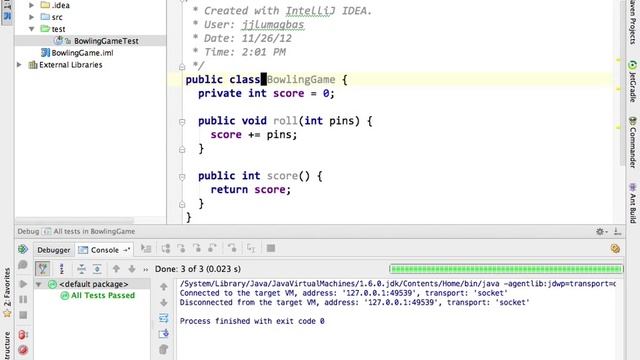
Task: Toggle the Hide Passed tests filter button
Action: pyautogui.click(x=42, y=269)
